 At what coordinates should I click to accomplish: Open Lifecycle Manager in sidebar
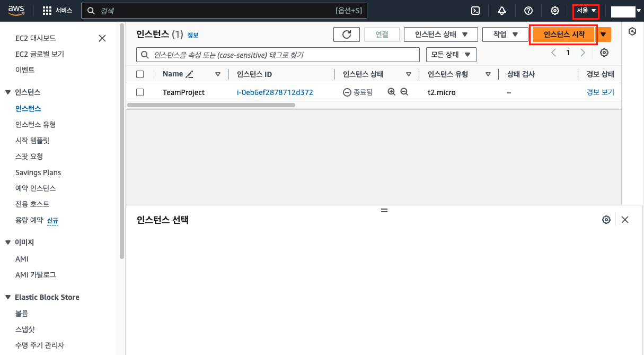[x=40, y=345]
